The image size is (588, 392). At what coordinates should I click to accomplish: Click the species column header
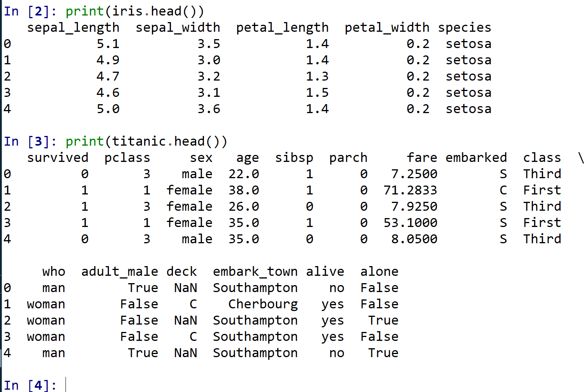464,28
